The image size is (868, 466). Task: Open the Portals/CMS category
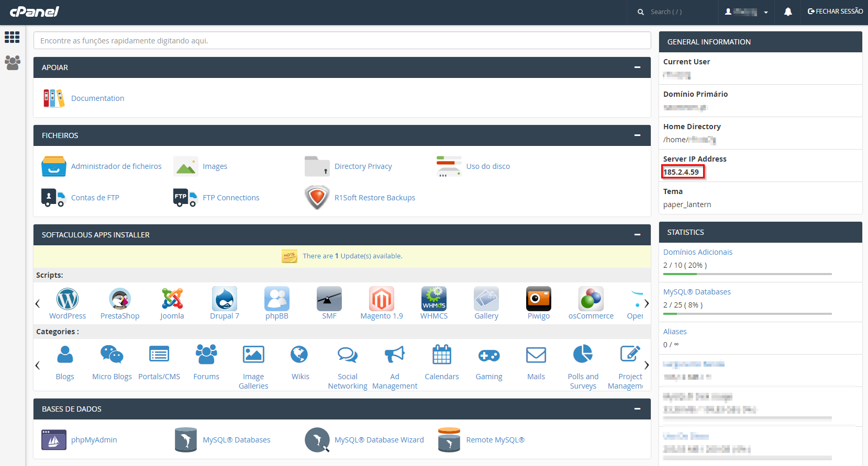pos(159,377)
